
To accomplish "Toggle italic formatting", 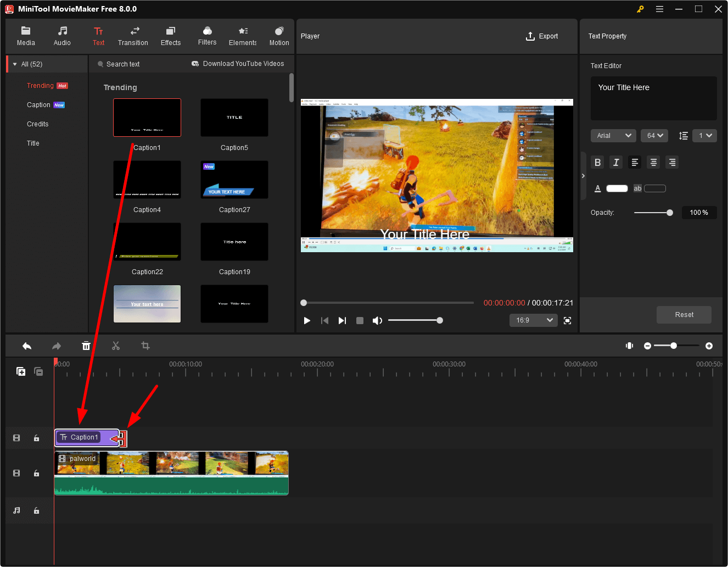I will click(x=616, y=162).
